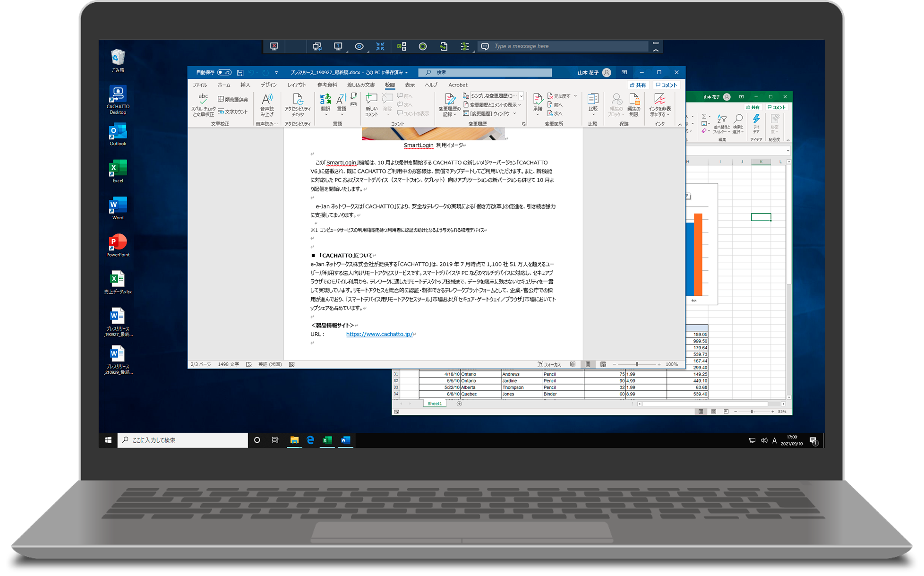Go to Next change (次へ) in the Changes group
Viewport: 924px width, 576px height.
(x=555, y=113)
